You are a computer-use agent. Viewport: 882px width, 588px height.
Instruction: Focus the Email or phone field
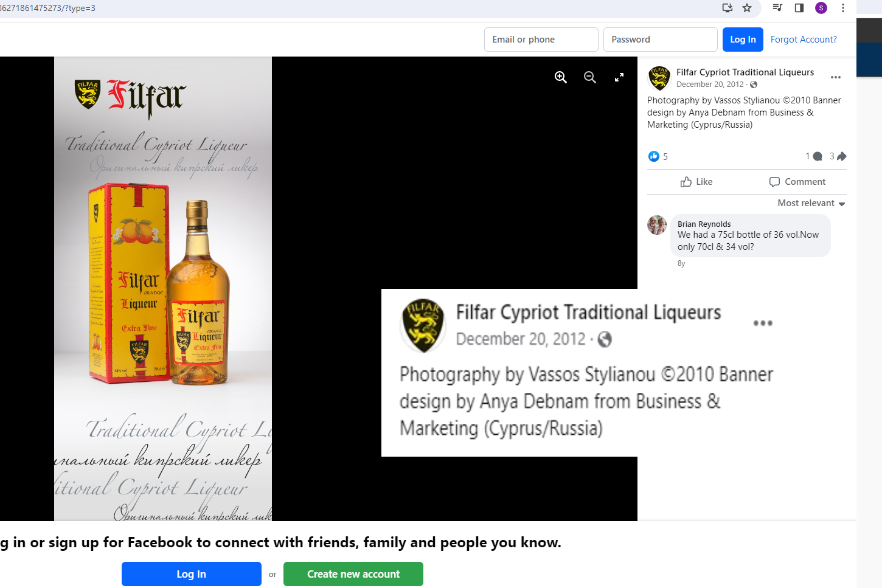[x=541, y=40]
